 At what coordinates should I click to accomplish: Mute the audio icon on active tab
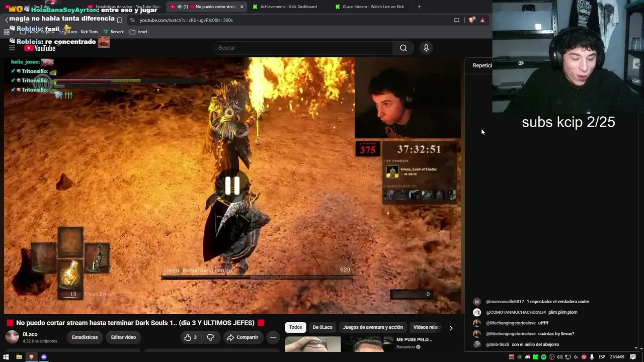click(179, 7)
